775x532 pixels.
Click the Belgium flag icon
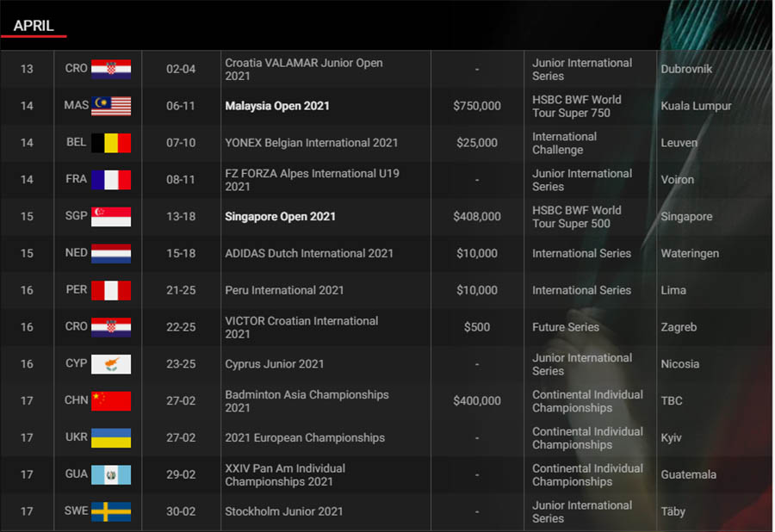[111, 143]
